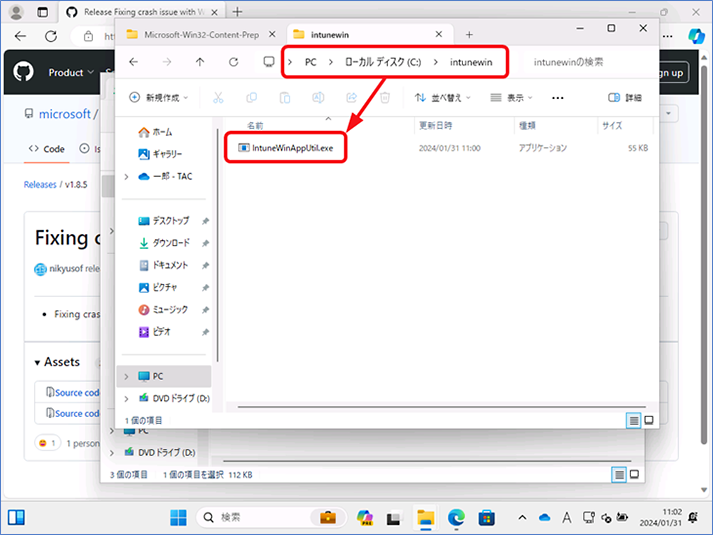This screenshot has height=535, width=713.
Task: Sort by the 名前 column header
Action: (x=255, y=126)
